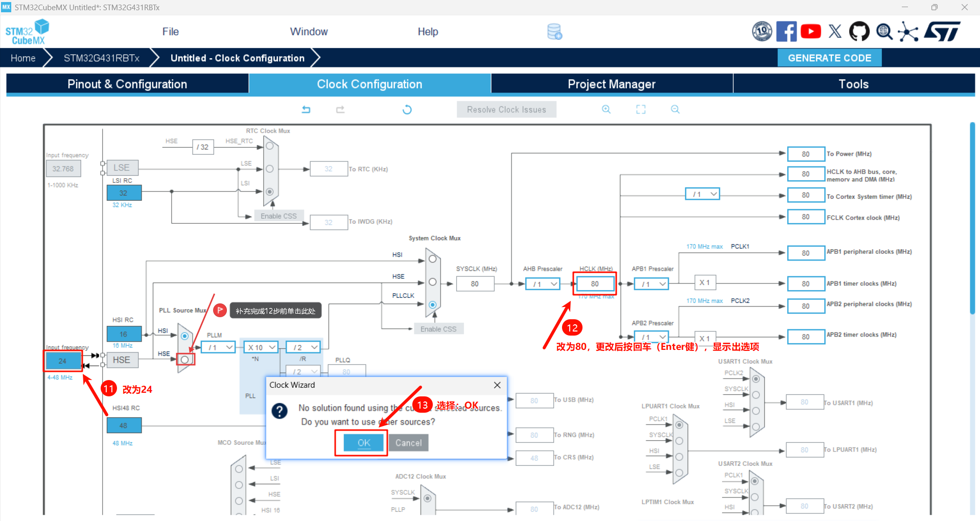Click the STM32CubeMX logo icon
Image resolution: width=980 pixels, height=521 pixels.
(x=27, y=32)
